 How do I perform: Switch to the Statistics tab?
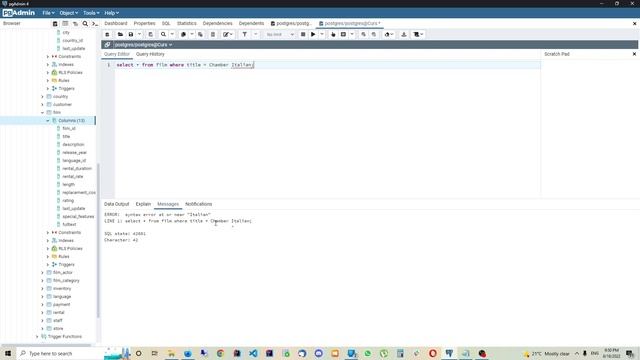pyautogui.click(x=187, y=24)
